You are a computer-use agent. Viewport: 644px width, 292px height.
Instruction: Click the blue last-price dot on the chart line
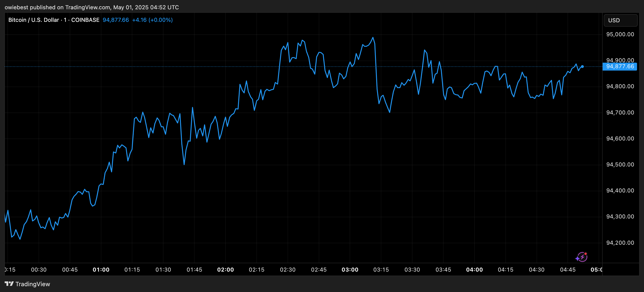582,67
